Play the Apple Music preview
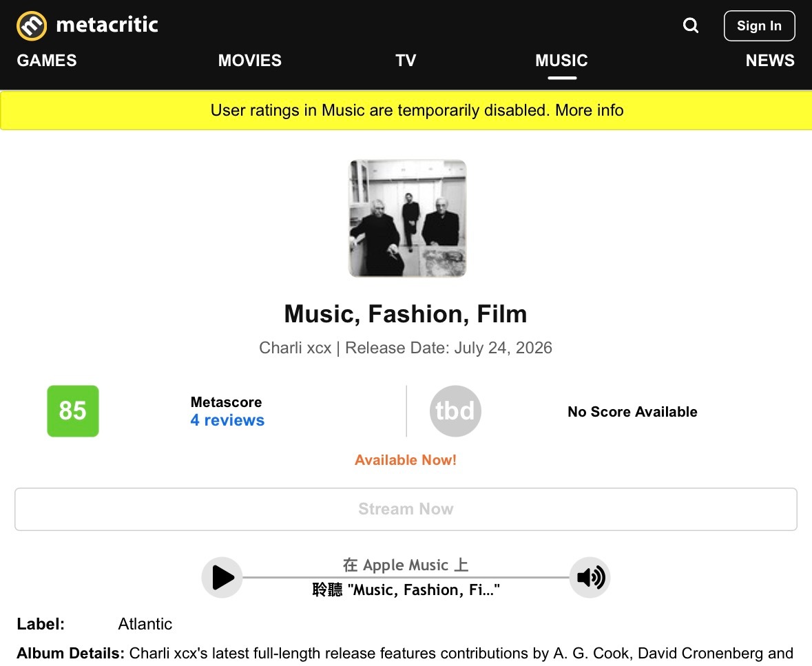Viewport: 812px width, 666px height. 222,577
